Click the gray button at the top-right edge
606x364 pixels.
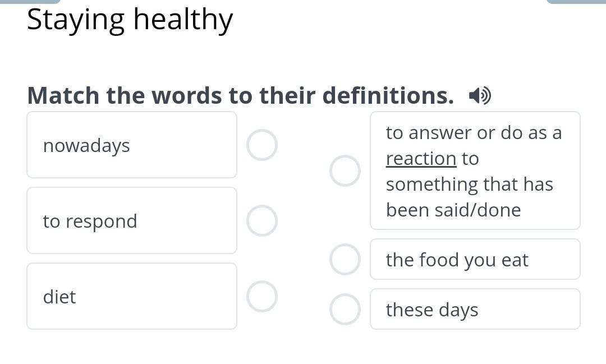(x=576, y=2)
